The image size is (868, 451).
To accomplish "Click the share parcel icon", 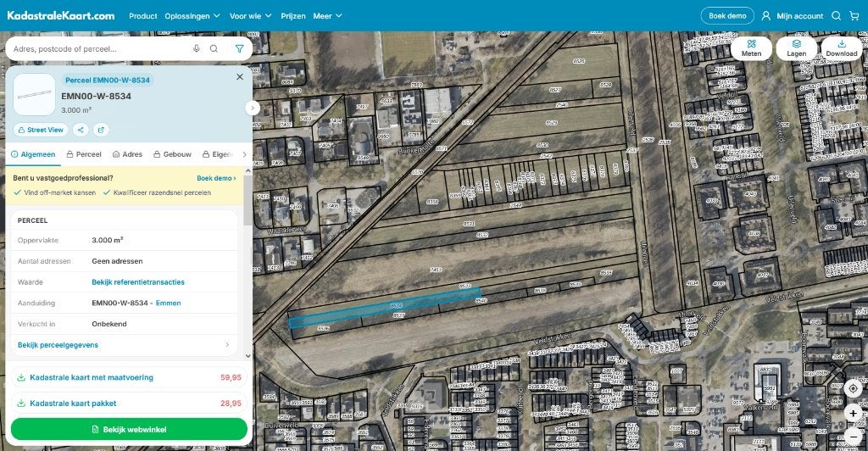I will [81, 130].
